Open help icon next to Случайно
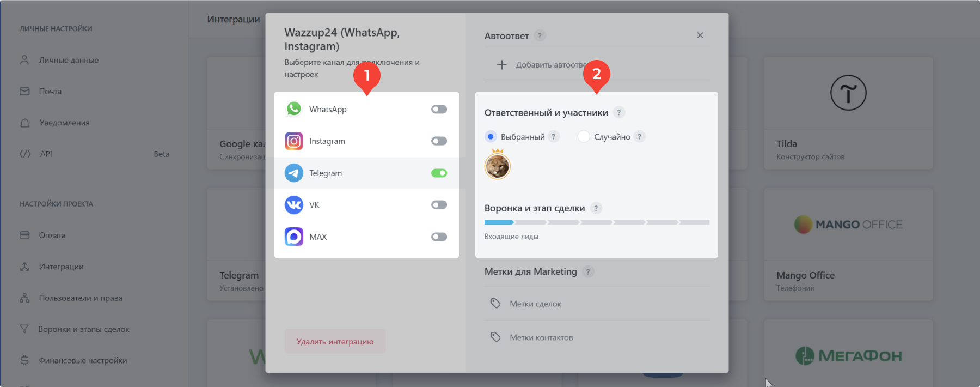Viewport: 980px width, 387px height. click(639, 136)
